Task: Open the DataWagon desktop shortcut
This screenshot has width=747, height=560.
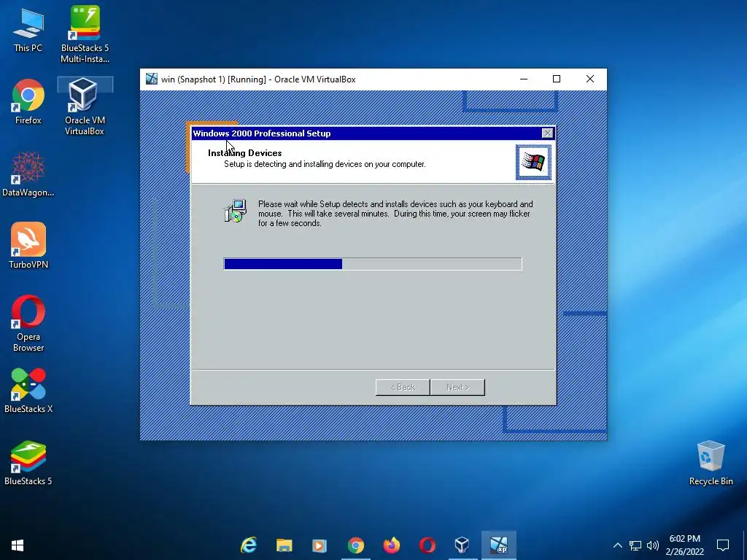Action: click(x=28, y=174)
